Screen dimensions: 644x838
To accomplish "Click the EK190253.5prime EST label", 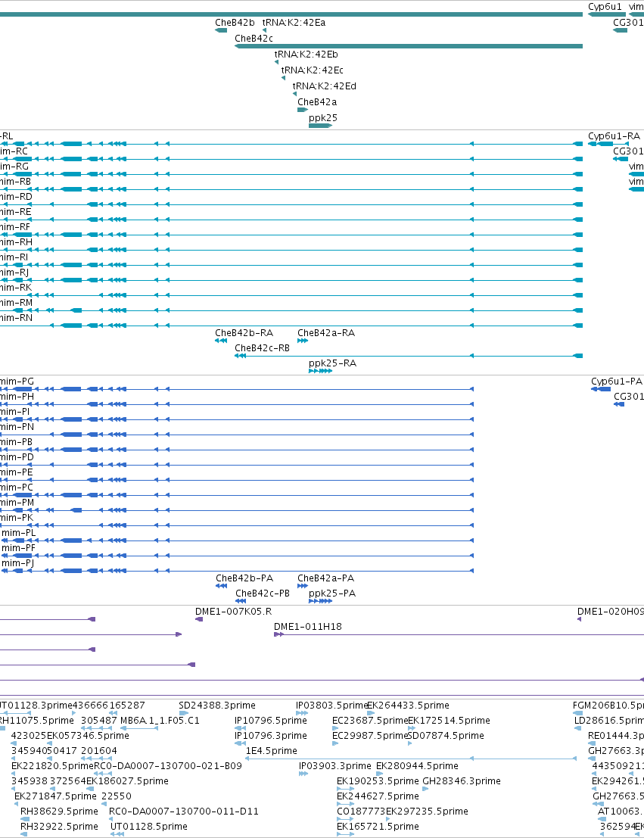I will click(378, 781).
